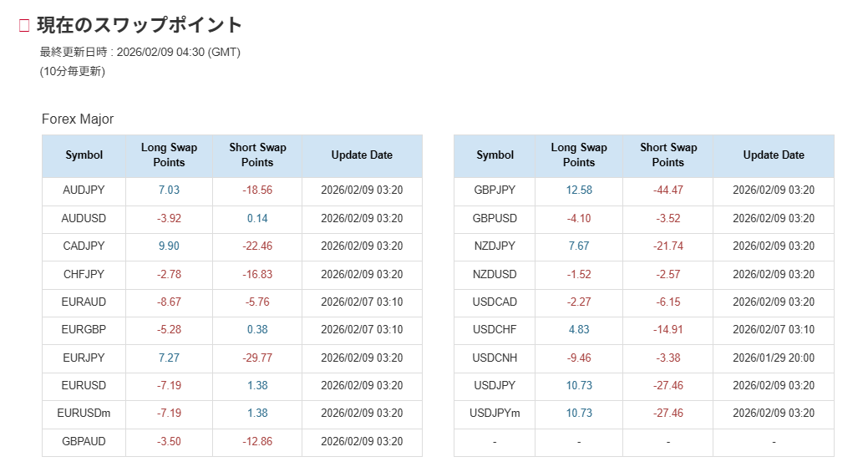868x472 pixels.
Task: Click the Short Swap Points header in the left table
Action: point(257,155)
